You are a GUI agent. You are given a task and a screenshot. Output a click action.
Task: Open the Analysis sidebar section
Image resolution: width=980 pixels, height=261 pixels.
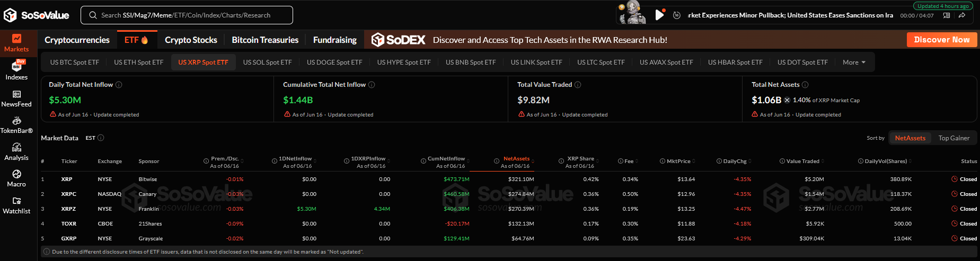pyautogui.click(x=16, y=152)
